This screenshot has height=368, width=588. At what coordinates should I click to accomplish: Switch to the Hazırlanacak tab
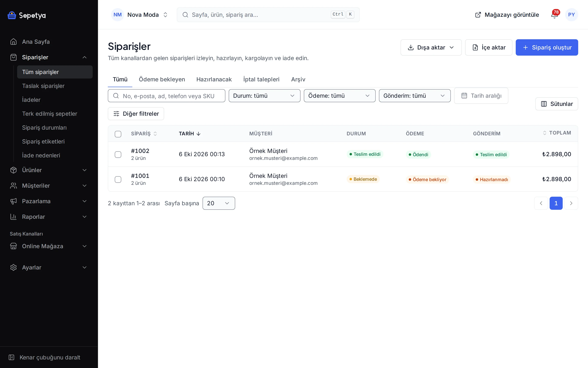point(214,79)
